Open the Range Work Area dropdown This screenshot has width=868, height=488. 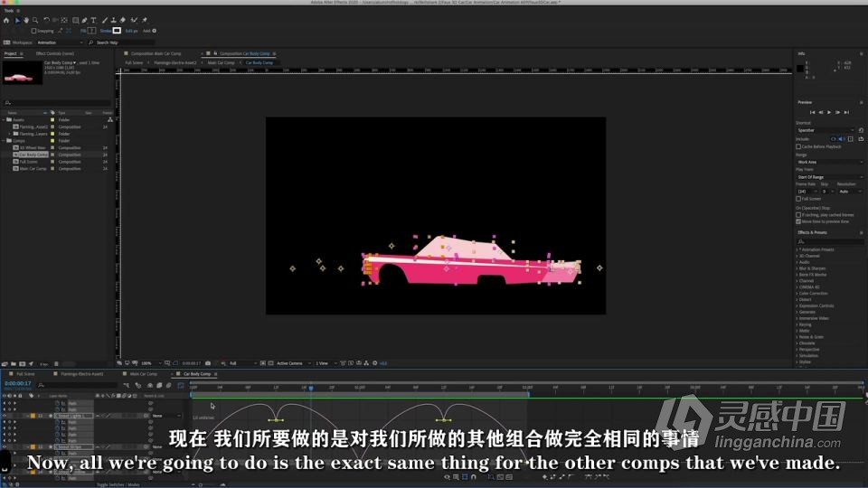tap(829, 162)
